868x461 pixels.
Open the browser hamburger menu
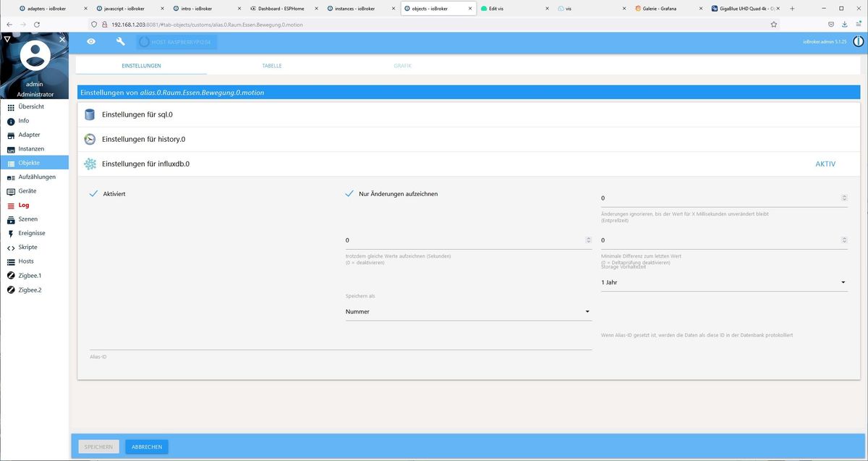[x=859, y=24]
